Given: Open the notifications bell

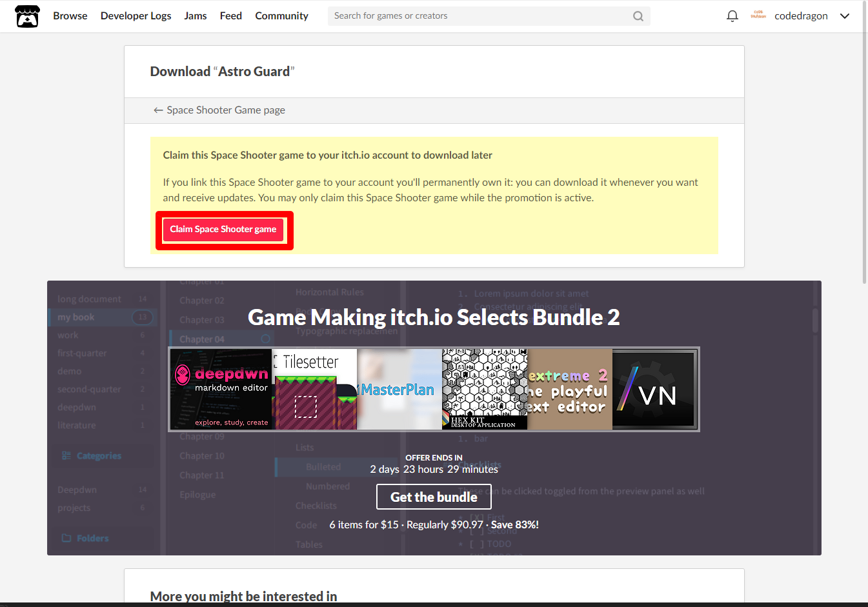Looking at the screenshot, I should (x=732, y=16).
